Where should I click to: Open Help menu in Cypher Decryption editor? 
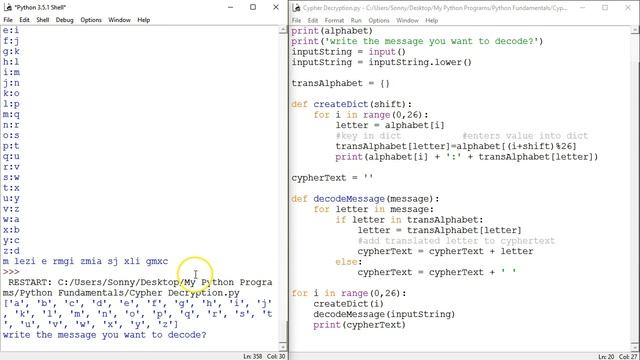431,20
